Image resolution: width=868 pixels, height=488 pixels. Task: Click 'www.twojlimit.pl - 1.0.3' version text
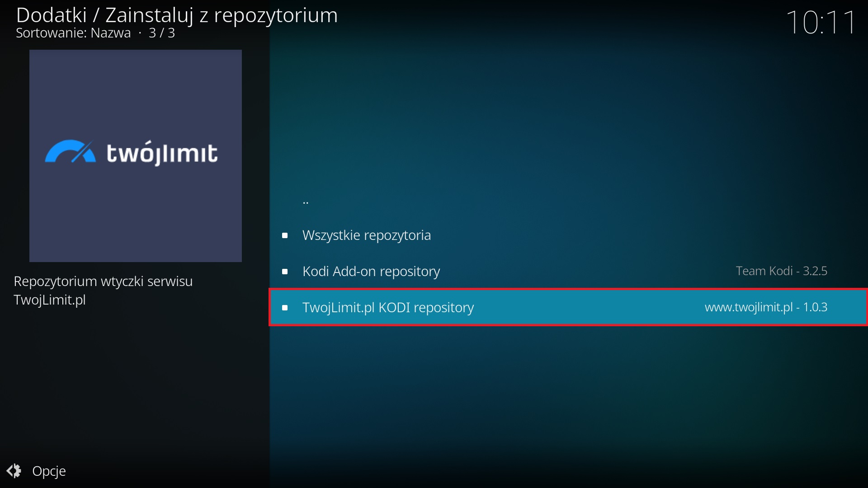click(x=766, y=307)
